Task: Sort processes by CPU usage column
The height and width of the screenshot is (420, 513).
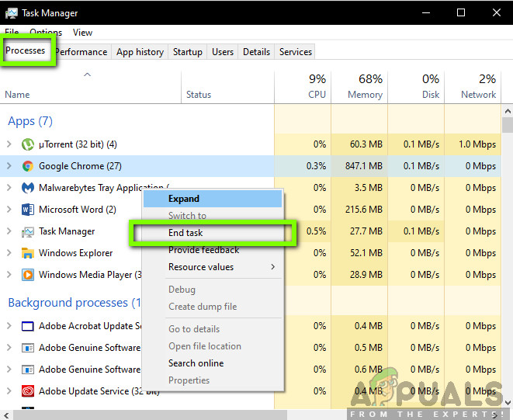Action: (x=303, y=88)
